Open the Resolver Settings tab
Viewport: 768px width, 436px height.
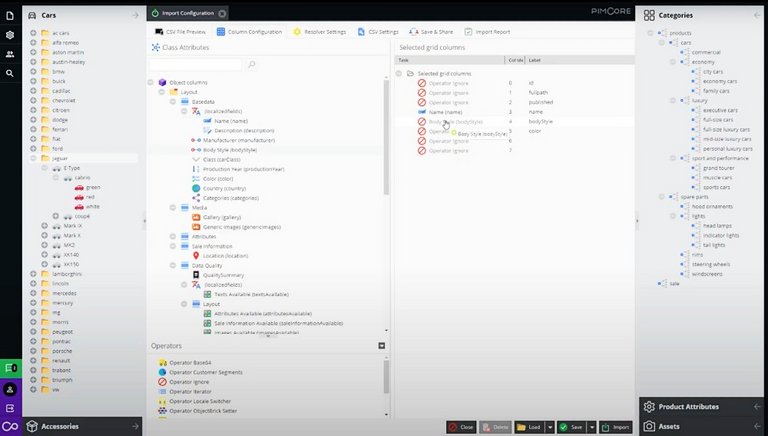pyautogui.click(x=318, y=32)
